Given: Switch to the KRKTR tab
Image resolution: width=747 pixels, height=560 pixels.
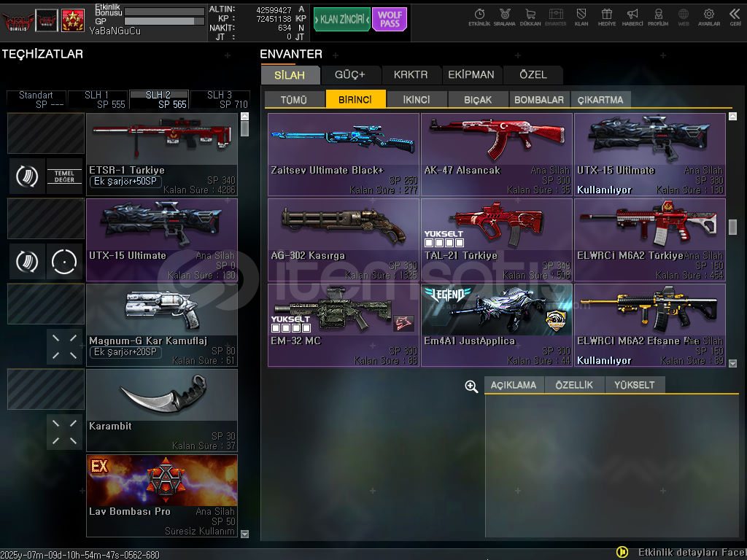Looking at the screenshot, I should 411,75.
